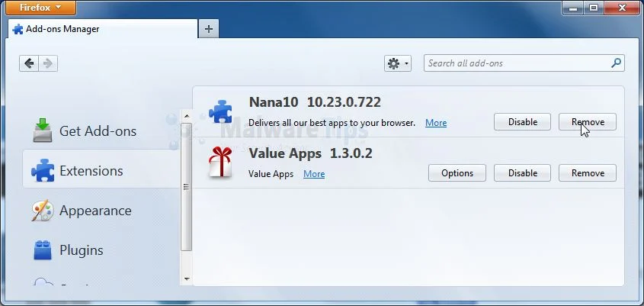This screenshot has height=306, width=644.
Task: Select the Add-ons Manager tab
Action: [x=103, y=29]
